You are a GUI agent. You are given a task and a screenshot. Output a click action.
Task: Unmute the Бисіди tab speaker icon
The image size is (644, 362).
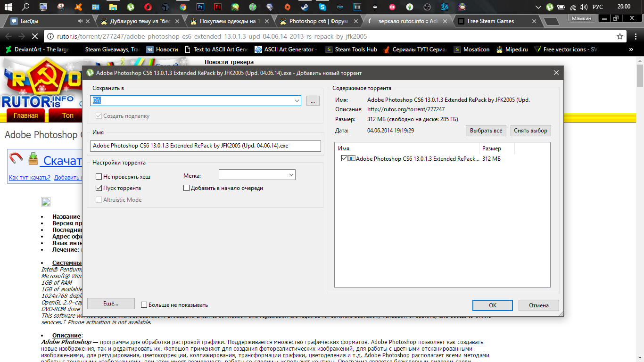click(x=81, y=21)
